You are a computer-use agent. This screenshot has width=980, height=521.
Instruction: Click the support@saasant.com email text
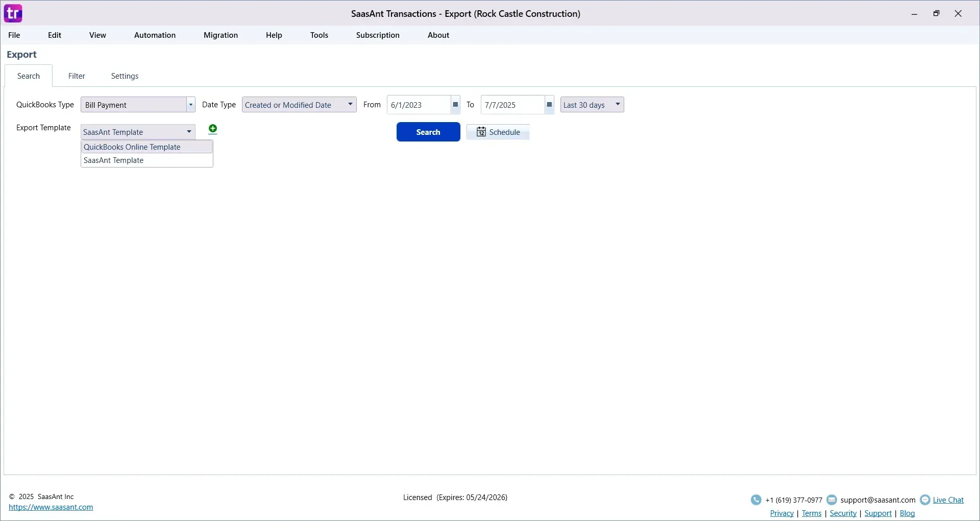click(x=878, y=501)
